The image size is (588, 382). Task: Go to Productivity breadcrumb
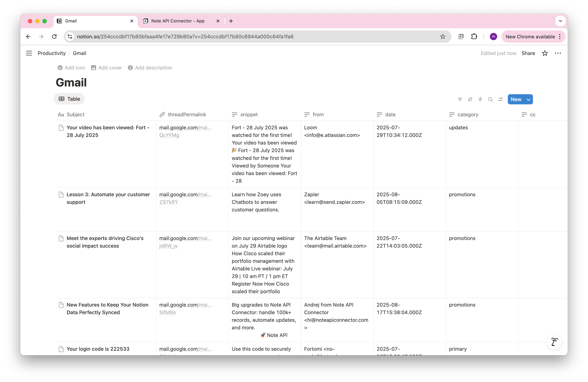coord(51,53)
